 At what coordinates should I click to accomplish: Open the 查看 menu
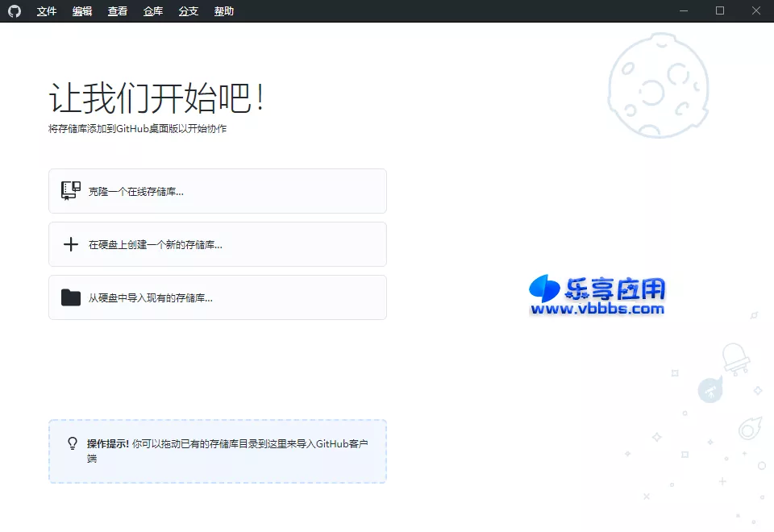[117, 10]
